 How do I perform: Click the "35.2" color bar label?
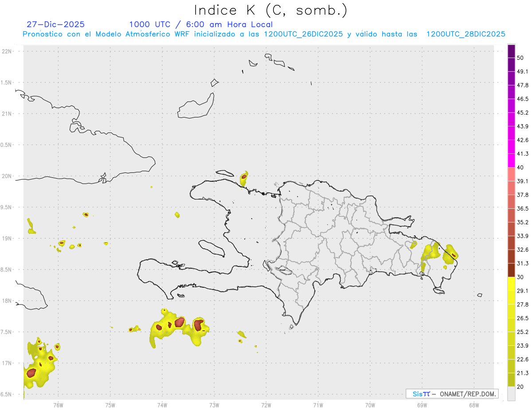coord(523,222)
